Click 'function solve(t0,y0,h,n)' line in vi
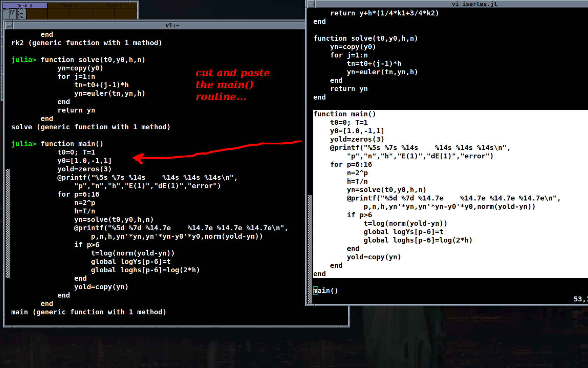This screenshot has height=368, width=588. (x=365, y=38)
